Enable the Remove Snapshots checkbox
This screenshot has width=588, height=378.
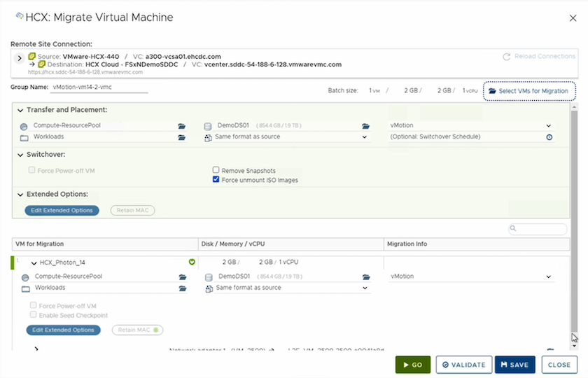pos(216,170)
